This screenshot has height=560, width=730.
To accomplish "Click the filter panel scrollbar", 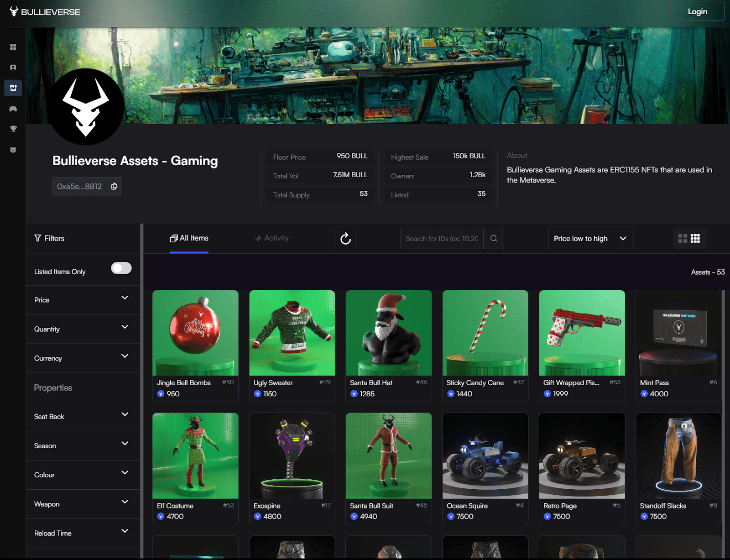I will tap(142, 390).
